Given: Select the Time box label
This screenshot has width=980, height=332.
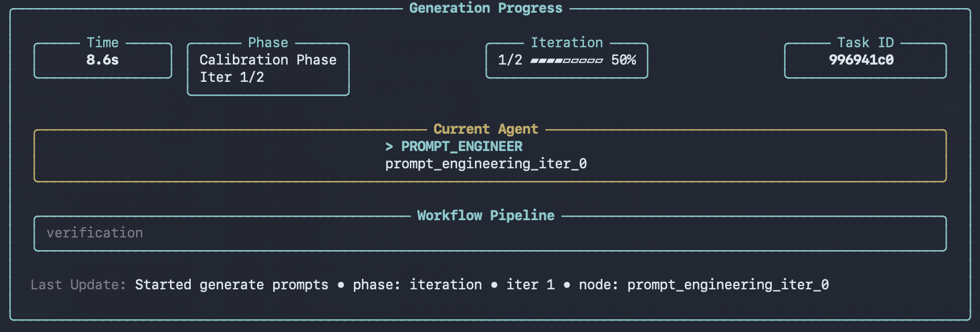Looking at the screenshot, I should click(103, 43).
